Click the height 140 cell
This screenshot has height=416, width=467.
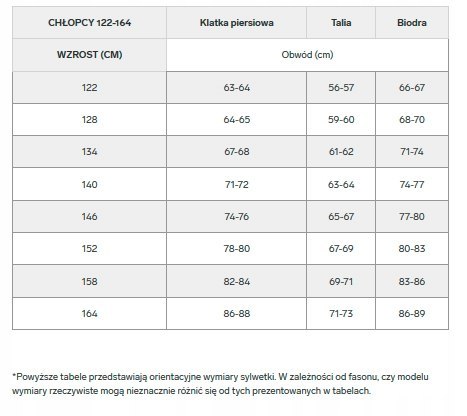tap(89, 184)
